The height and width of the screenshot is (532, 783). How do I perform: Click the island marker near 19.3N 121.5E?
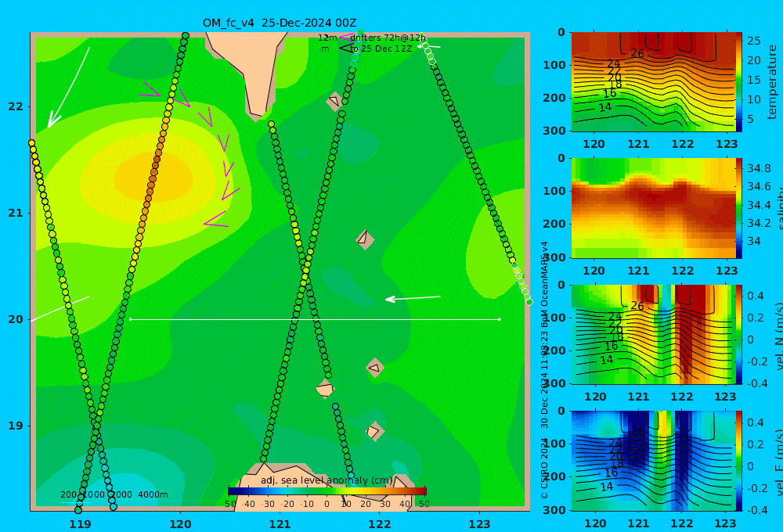pyautogui.click(x=325, y=389)
